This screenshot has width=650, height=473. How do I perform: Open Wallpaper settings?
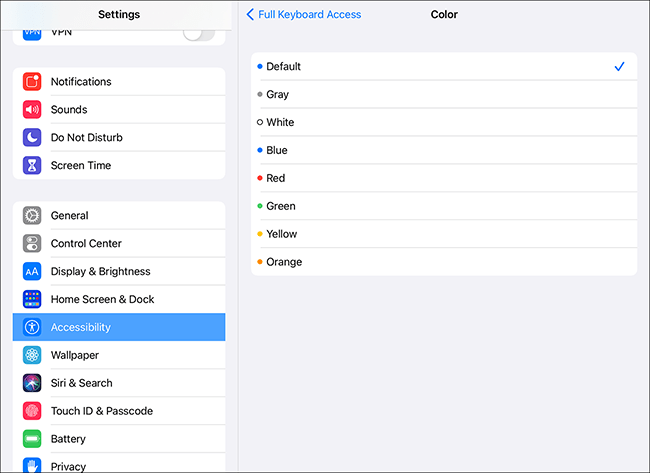tap(119, 355)
